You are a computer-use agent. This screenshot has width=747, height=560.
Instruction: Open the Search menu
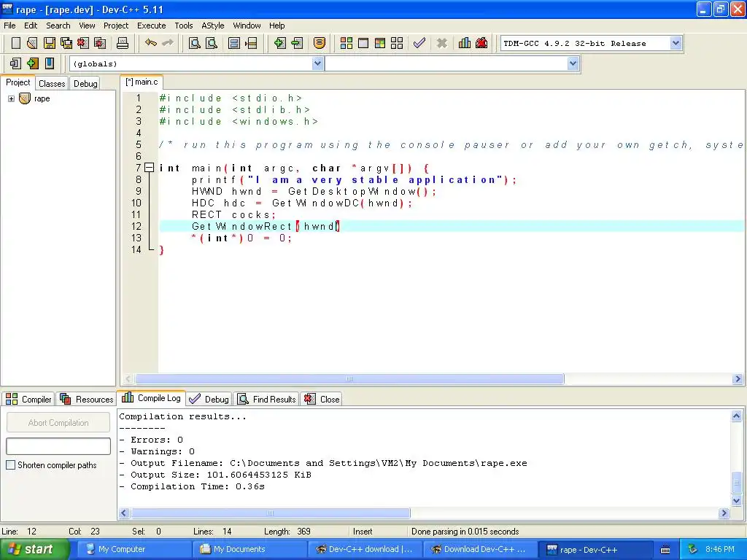tap(58, 26)
